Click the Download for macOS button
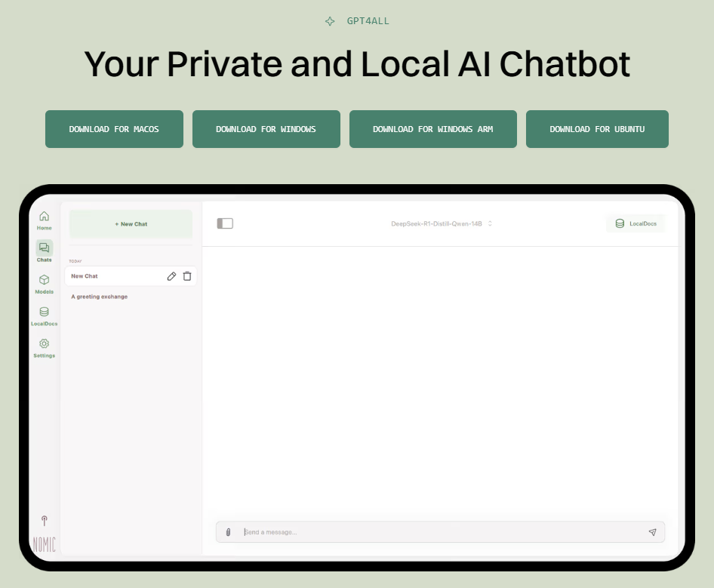Image resolution: width=714 pixels, height=588 pixels. click(x=114, y=129)
